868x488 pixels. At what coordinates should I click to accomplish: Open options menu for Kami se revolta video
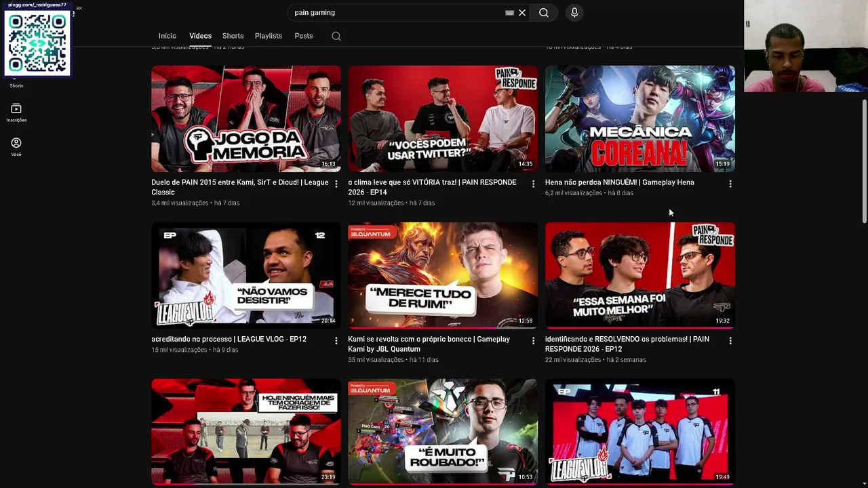533,340
